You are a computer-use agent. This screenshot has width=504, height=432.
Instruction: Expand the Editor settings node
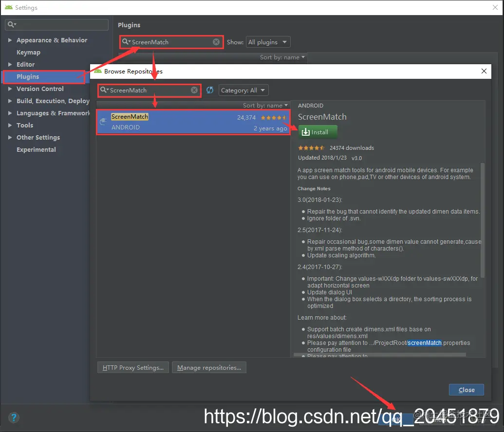[x=10, y=64]
